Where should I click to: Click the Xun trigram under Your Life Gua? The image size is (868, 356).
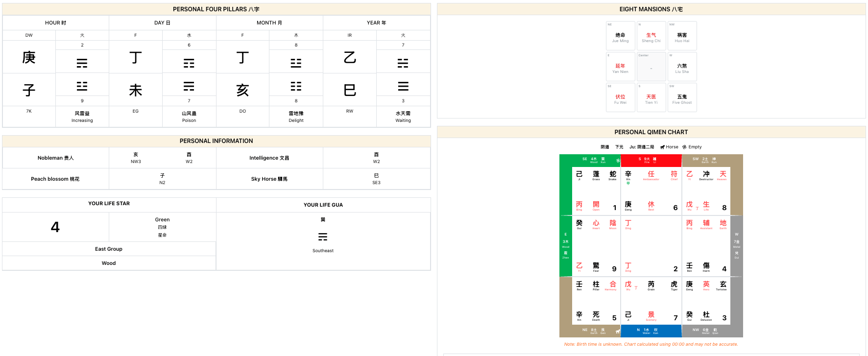click(323, 237)
